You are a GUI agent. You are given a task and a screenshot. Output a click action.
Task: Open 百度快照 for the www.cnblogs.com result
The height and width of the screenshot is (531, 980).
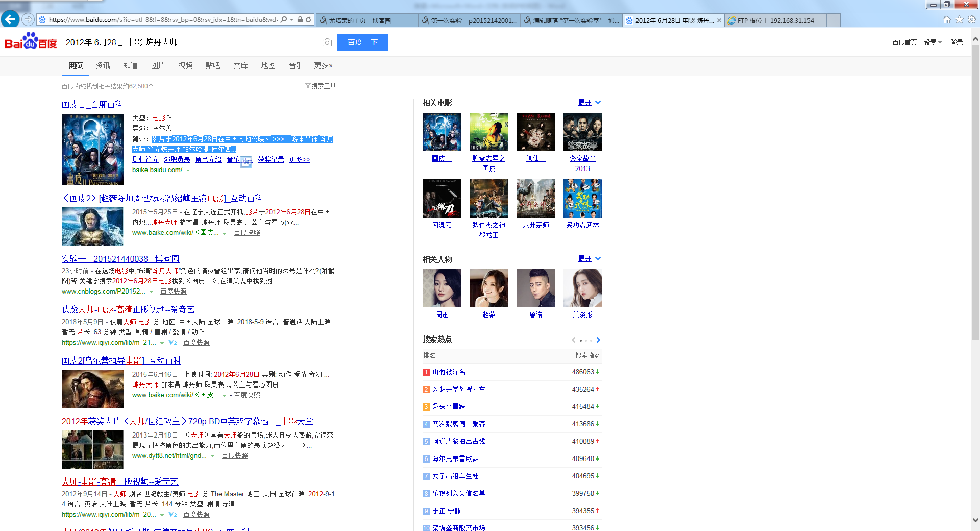coord(174,292)
